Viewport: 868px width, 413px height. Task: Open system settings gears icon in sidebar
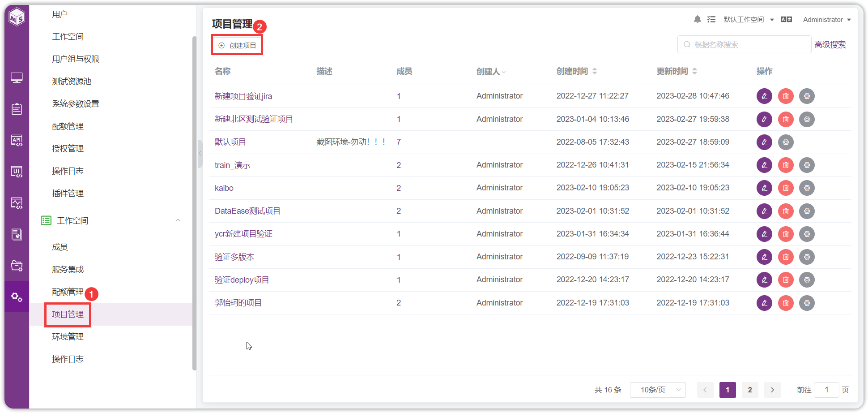[x=17, y=297]
